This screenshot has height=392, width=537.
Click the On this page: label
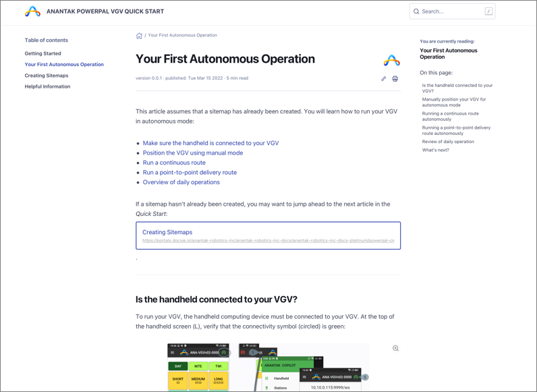(x=436, y=73)
